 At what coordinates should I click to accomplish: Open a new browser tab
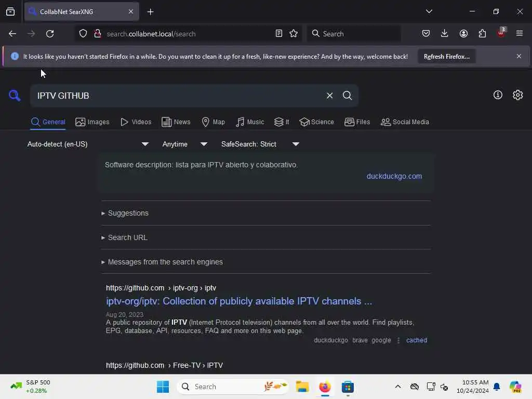tap(150, 12)
